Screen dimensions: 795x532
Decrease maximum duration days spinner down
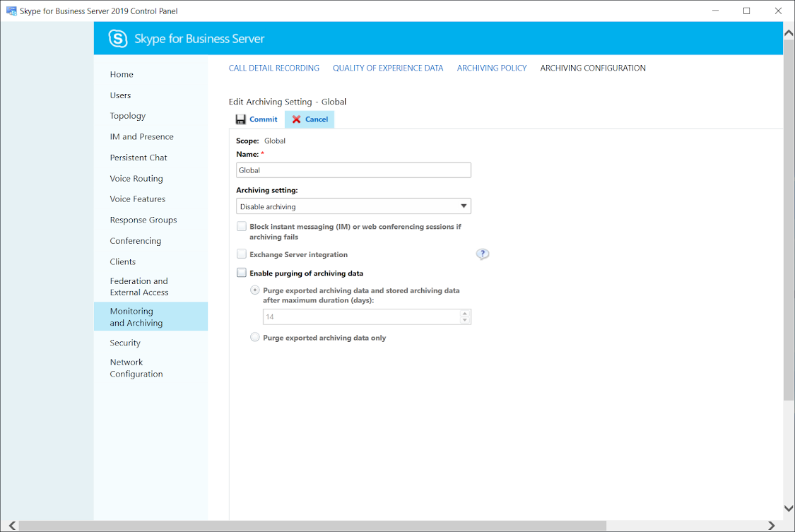pos(465,320)
